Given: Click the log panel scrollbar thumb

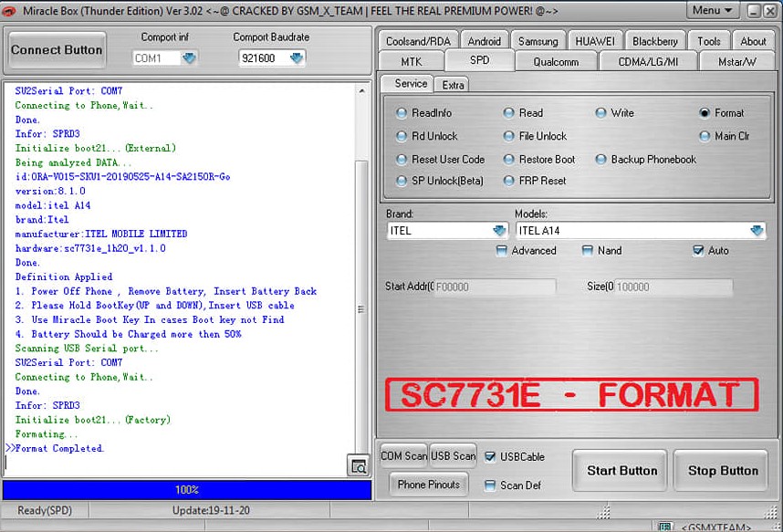Looking at the screenshot, I should point(361,308).
